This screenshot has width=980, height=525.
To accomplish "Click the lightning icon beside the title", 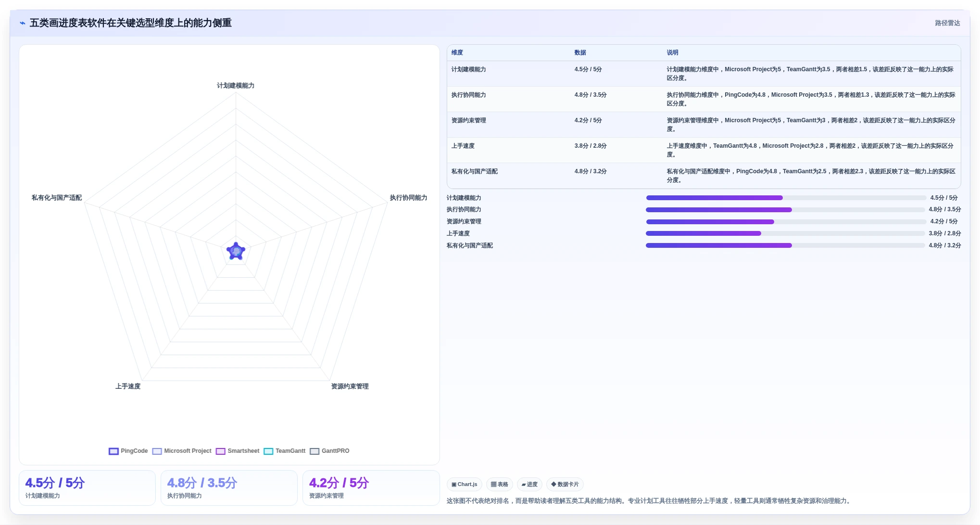I will pyautogui.click(x=23, y=23).
